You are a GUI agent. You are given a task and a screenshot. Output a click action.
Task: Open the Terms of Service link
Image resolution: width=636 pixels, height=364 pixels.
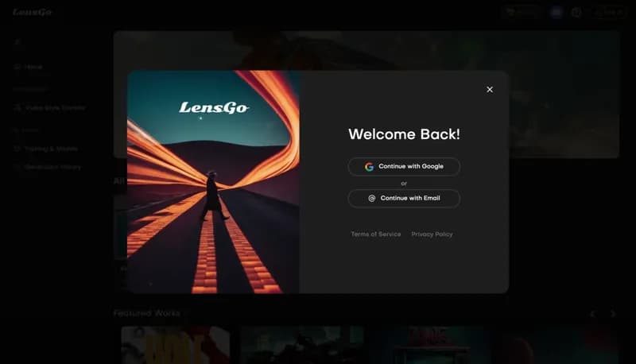point(375,234)
